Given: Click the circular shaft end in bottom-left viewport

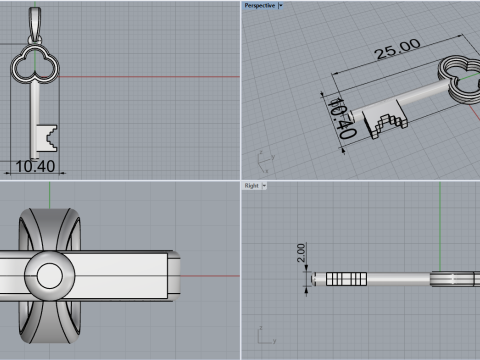Looking at the screenshot, I should pyautogui.click(x=50, y=276).
